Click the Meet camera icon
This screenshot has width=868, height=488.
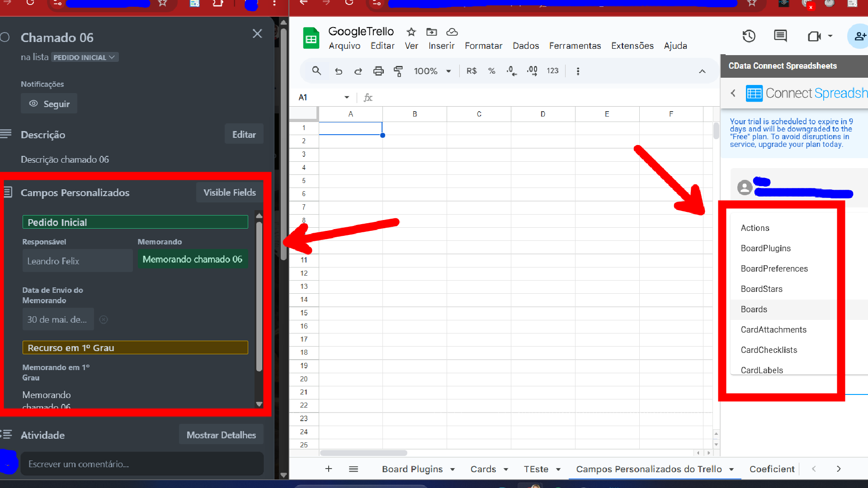[814, 36]
